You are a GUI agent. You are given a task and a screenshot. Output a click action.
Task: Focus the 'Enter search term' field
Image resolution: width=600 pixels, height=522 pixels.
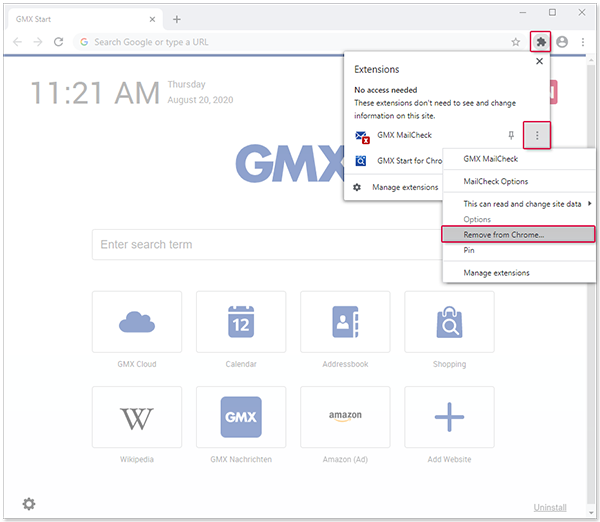[x=266, y=245]
